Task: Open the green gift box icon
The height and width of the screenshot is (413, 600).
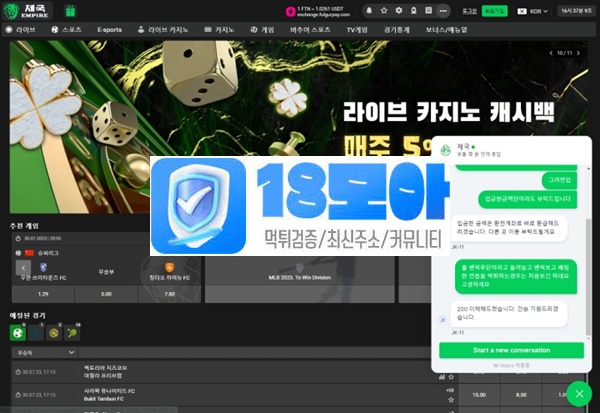Action: (70, 11)
